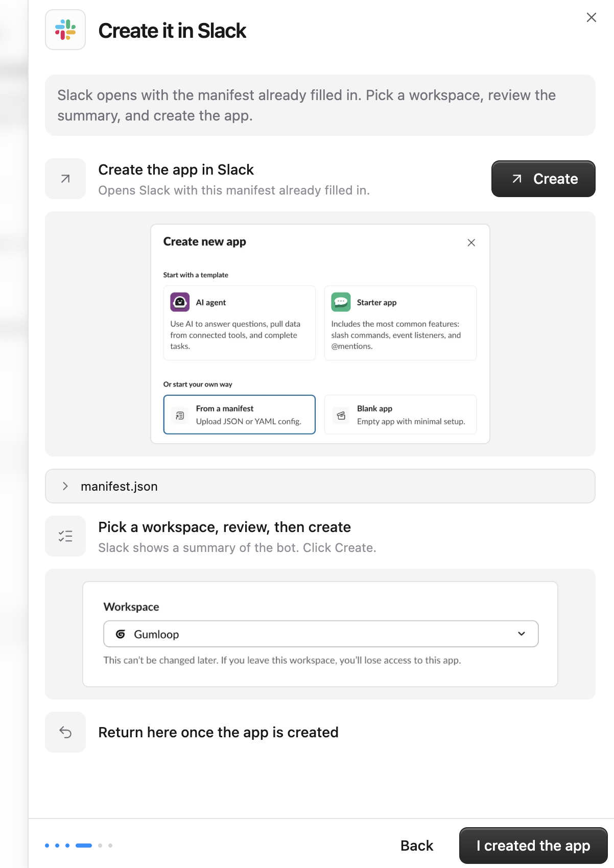The width and height of the screenshot is (614, 868).
Task: Click the Or start your own way label
Action: click(x=198, y=384)
